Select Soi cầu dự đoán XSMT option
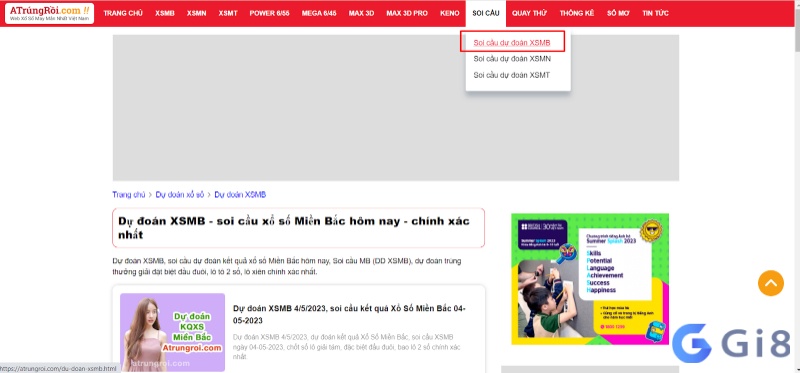This screenshot has height=373, width=800. click(x=511, y=75)
